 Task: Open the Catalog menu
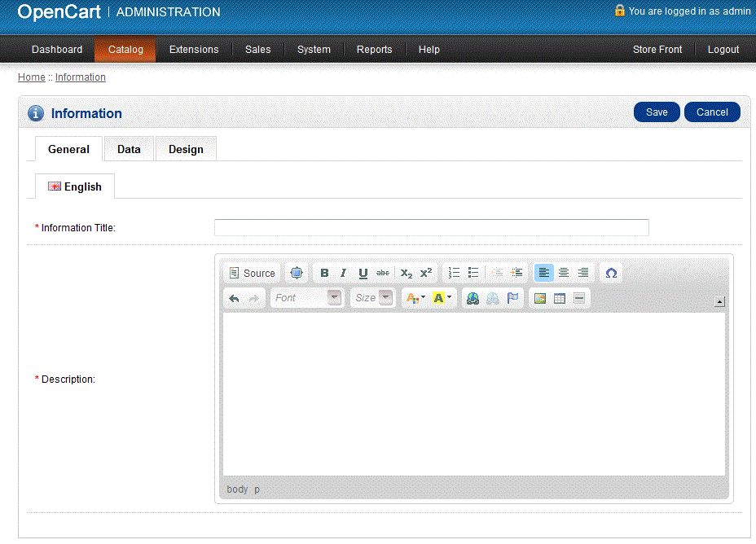tap(125, 50)
